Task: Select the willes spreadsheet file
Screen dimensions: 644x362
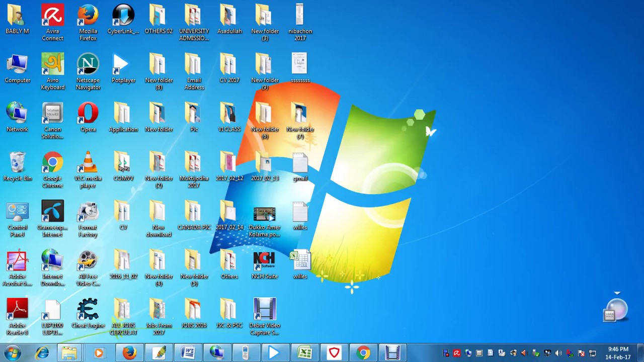Action: pos(300,265)
